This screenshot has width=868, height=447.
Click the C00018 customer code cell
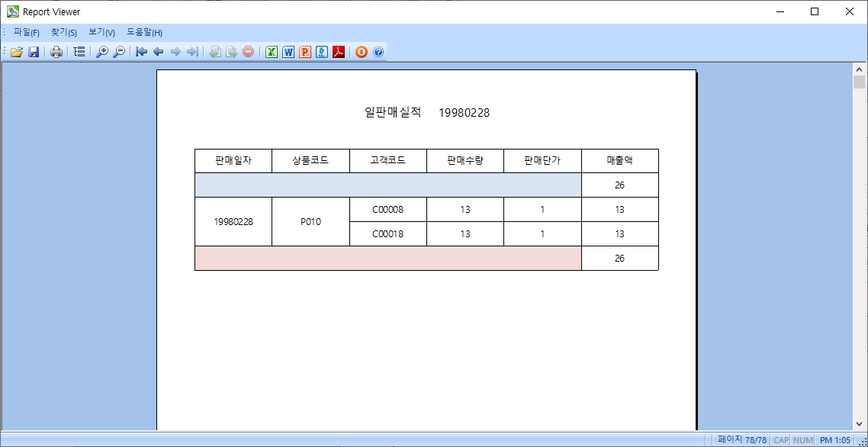click(x=388, y=233)
